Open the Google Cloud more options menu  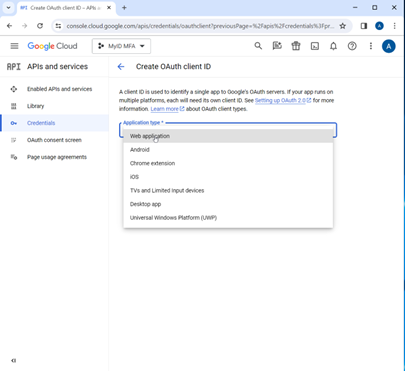pyautogui.click(x=371, y=46)
